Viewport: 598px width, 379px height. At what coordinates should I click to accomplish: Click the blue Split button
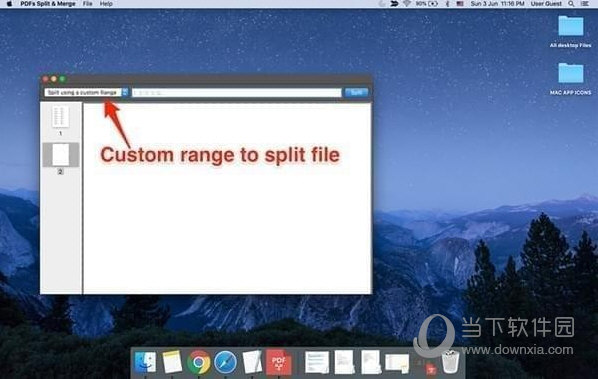[356, 92]
